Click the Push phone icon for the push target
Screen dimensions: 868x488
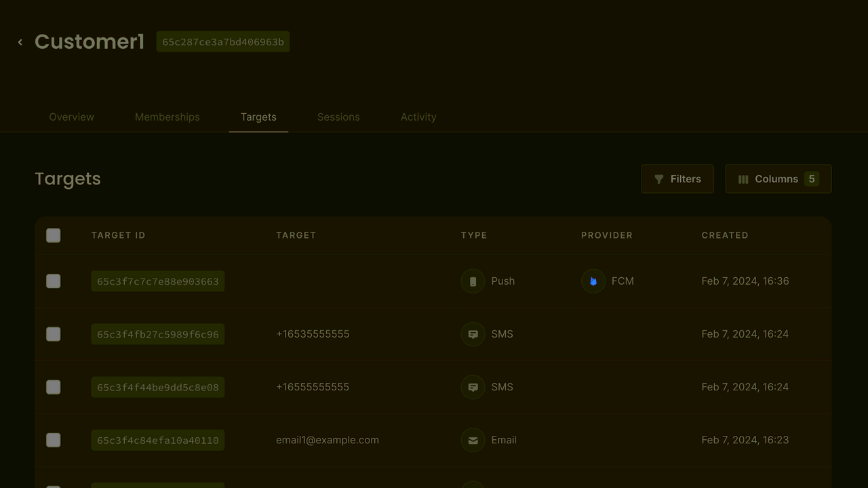pyautogui.click(x=473, y=281)
